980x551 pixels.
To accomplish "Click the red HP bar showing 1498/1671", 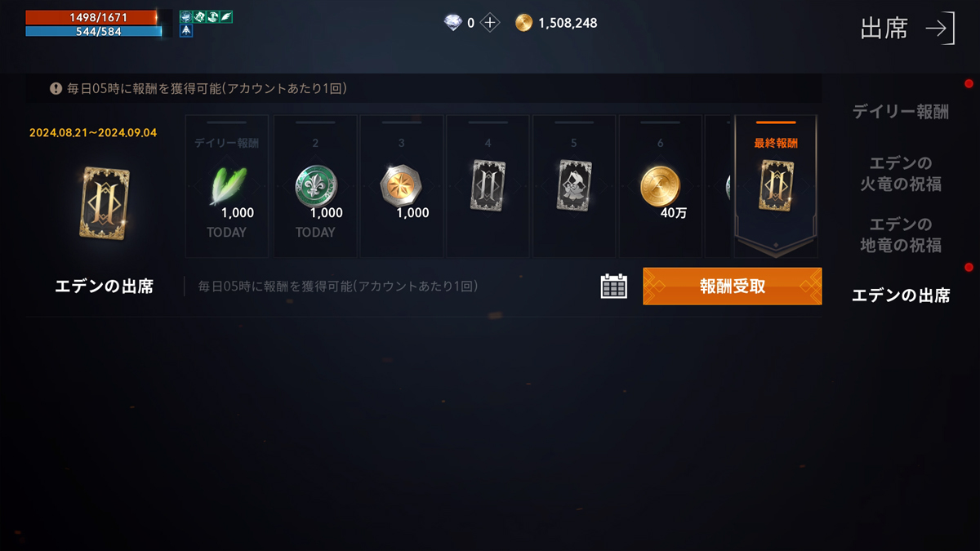I will (91, 17).
